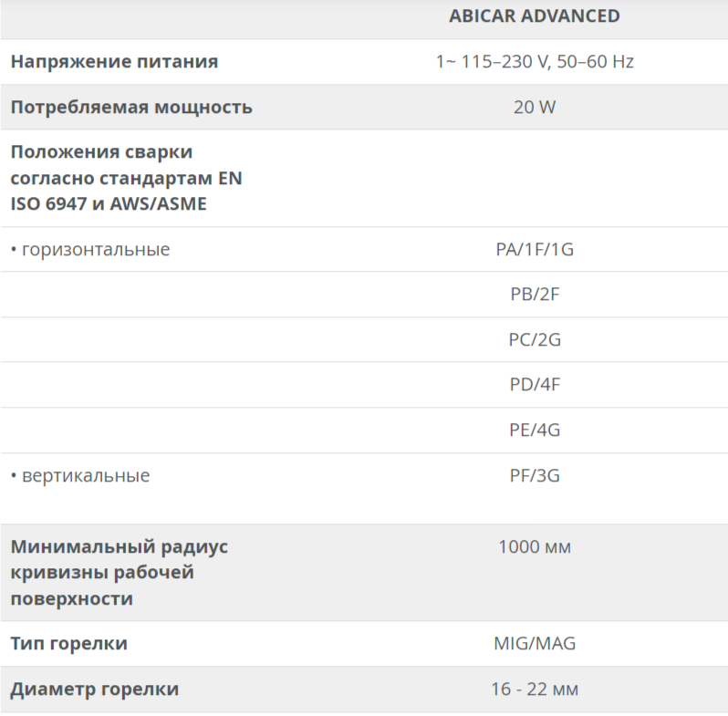Select the Диаметр горелки row label

tap(95, 689)
